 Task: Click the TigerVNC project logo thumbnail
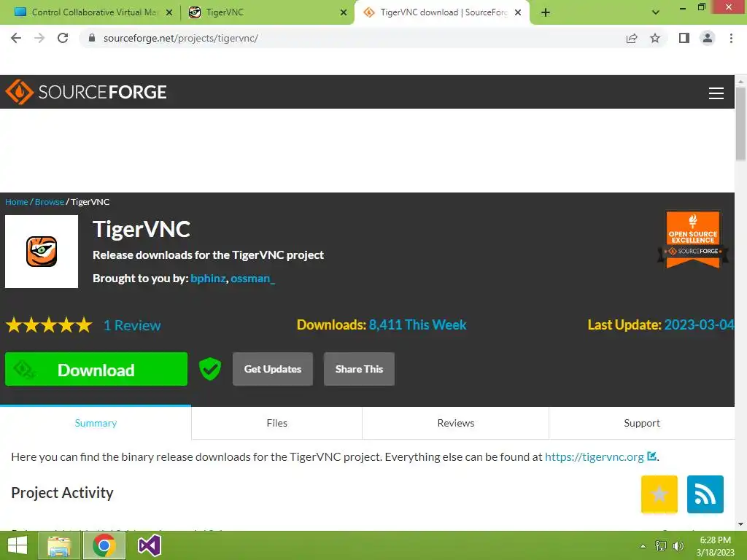[42, 252]
